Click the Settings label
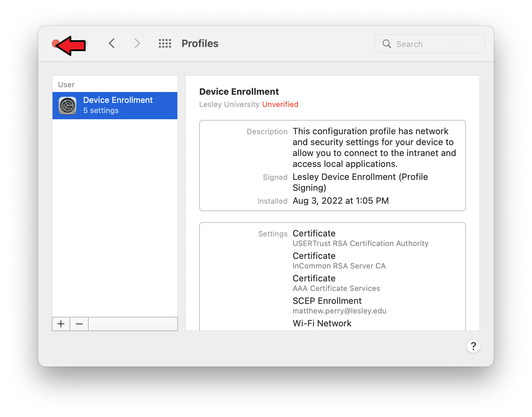This screenshot has height=417, width=532. 273,234
